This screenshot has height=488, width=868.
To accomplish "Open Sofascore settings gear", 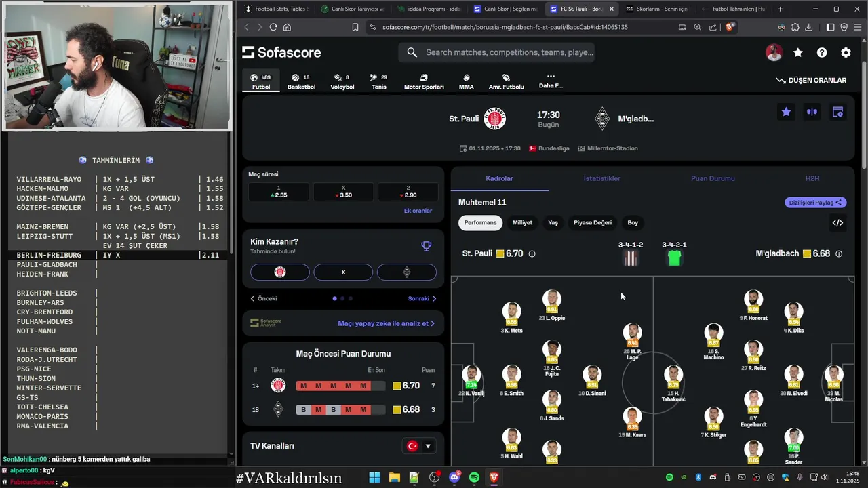I will pyautogui.click(x=846, y=52).
